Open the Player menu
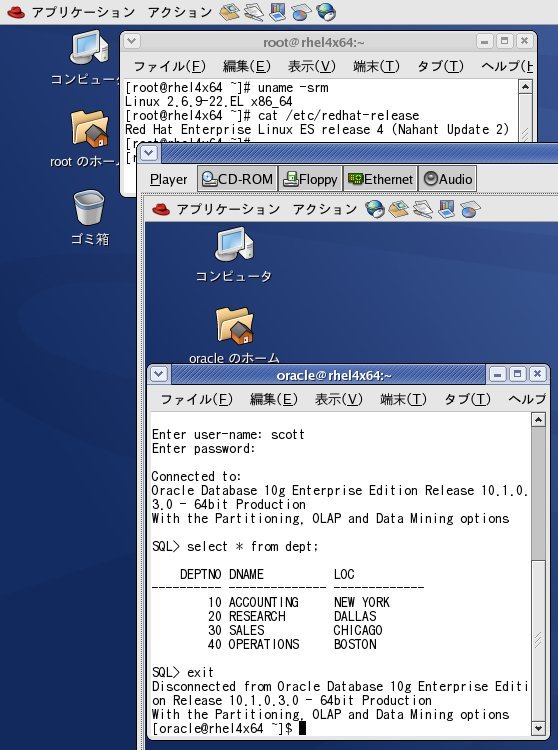 point(168,179)
